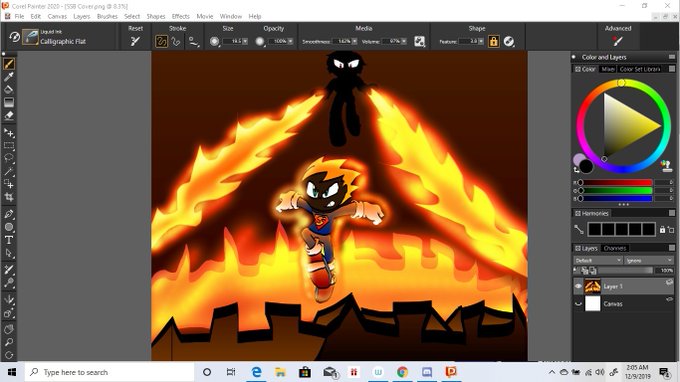Select the Magic Wand tool

point(9,172)
